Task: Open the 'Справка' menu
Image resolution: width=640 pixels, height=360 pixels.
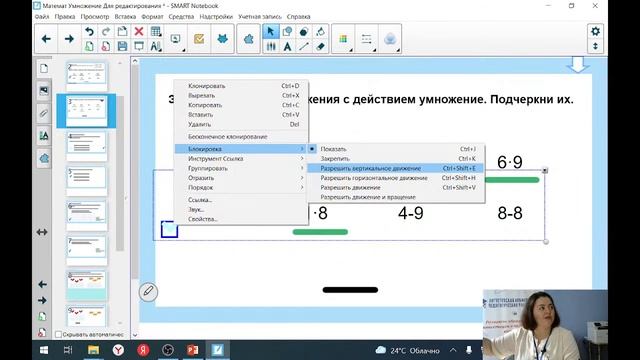Action: tap(298, 17)
